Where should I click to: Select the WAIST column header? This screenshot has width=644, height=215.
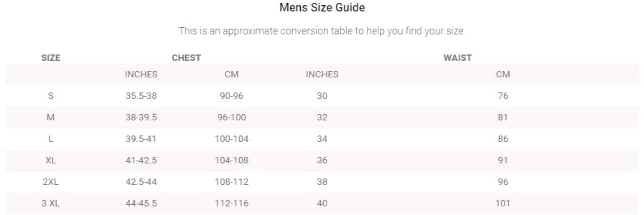(x=458, y=58)
